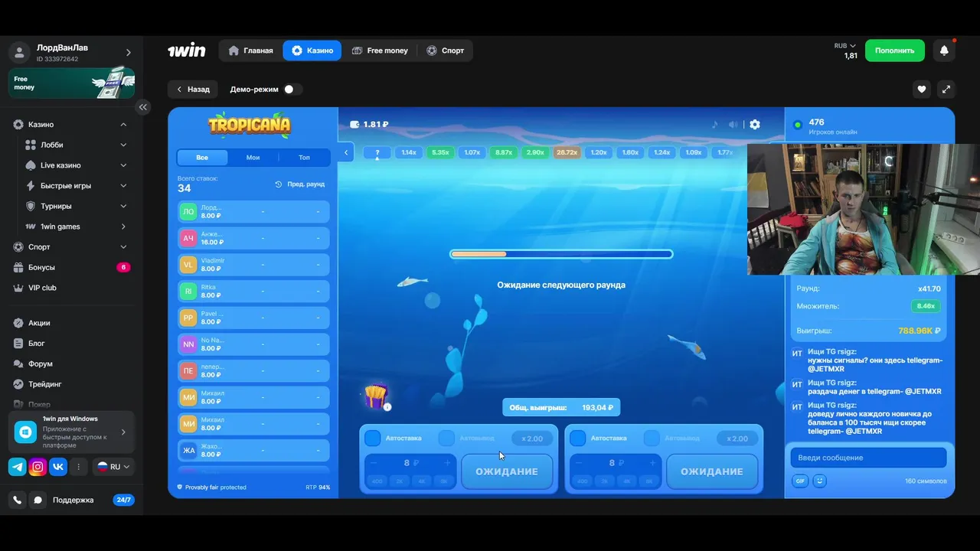Image resolution: width=980 pixels, height=551 pixels.
Task: Open support chat bubble icon
Action: tap(38, 500)
